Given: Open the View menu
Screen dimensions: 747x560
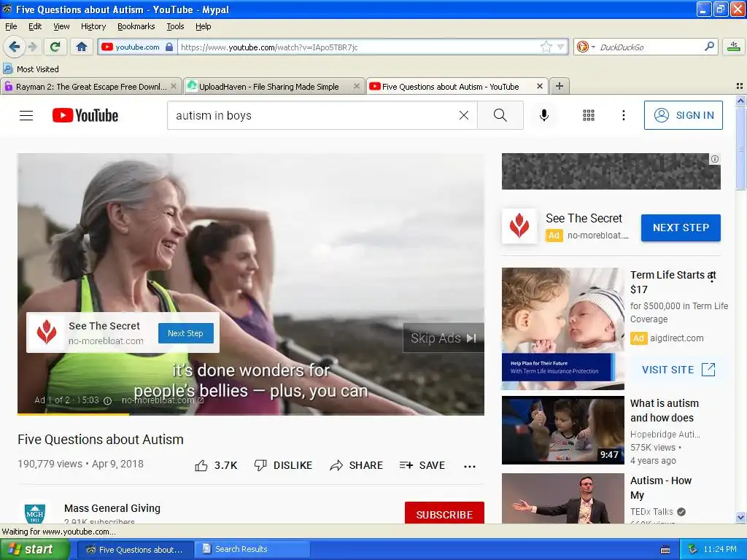Looking at the screenshot, I should click(61, 26).
